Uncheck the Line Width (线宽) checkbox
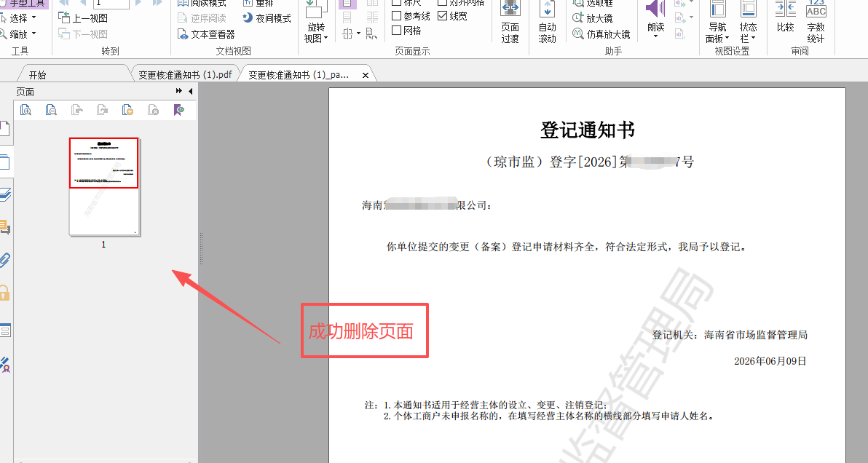The height and width of the screenshot is (463, 868). (x=442, y=16)
